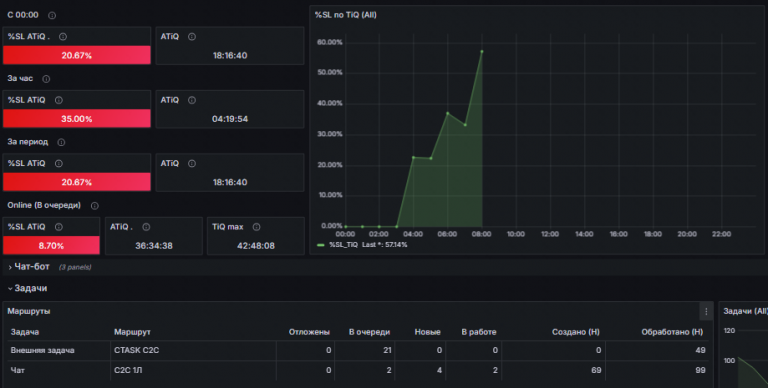768x388 pixels.
Task: Open the Маршруты panel kebab menu
Action: 706,312
